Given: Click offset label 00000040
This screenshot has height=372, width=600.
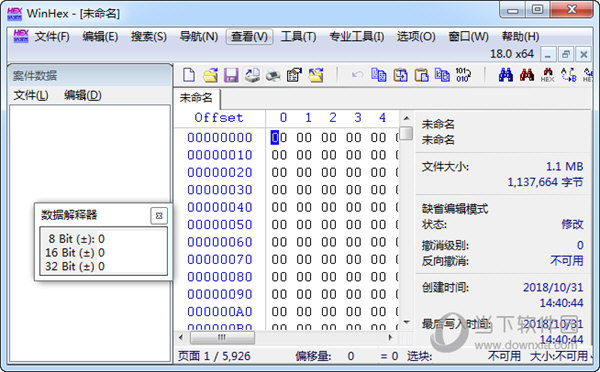Looking at the screenshot, I should 220,207.
